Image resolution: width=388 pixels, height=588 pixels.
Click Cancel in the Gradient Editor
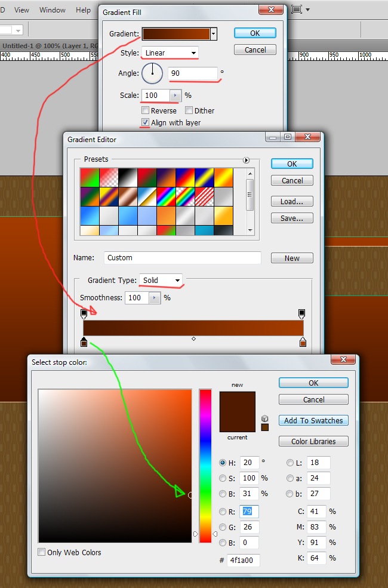pos(292,181)
